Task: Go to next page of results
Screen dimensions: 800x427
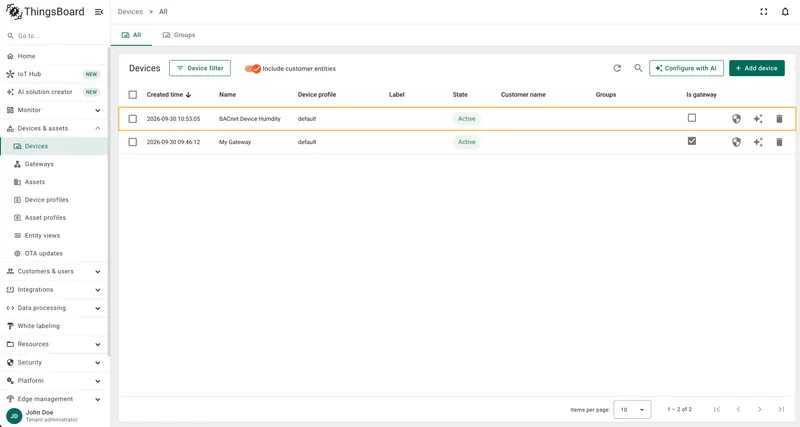Action: point(760,409)
